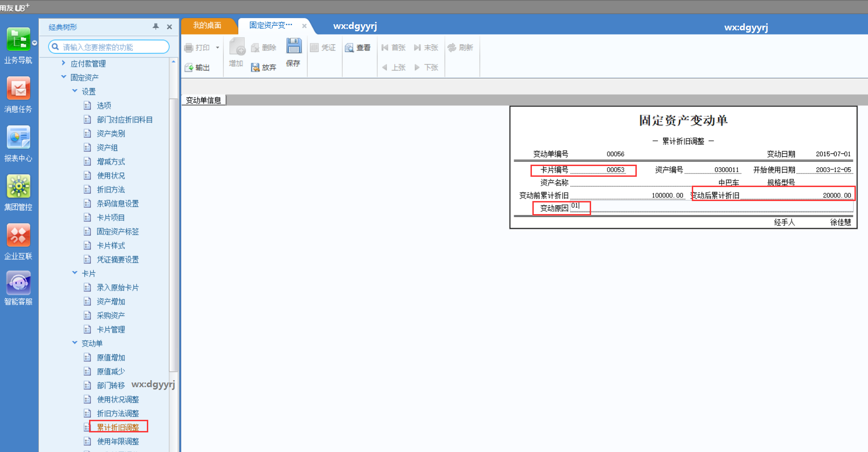Open 累计折旧调整 in the tree

click(118, 427)
